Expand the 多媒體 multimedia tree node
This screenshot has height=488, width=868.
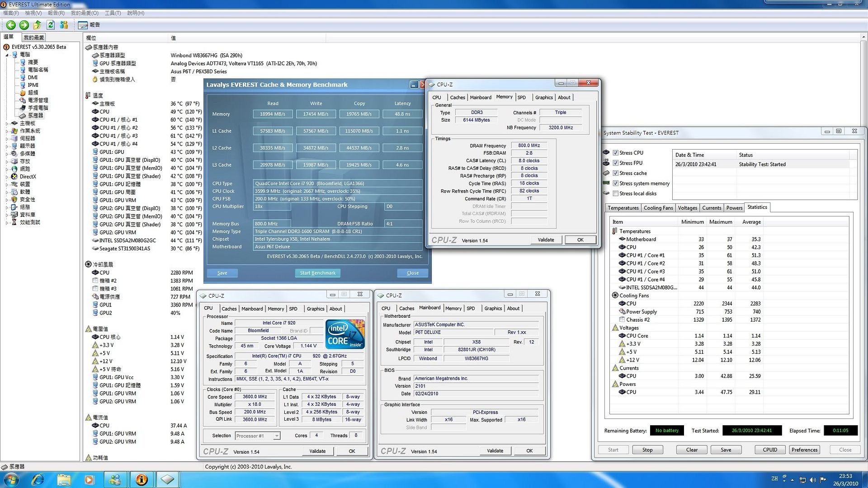7,154
